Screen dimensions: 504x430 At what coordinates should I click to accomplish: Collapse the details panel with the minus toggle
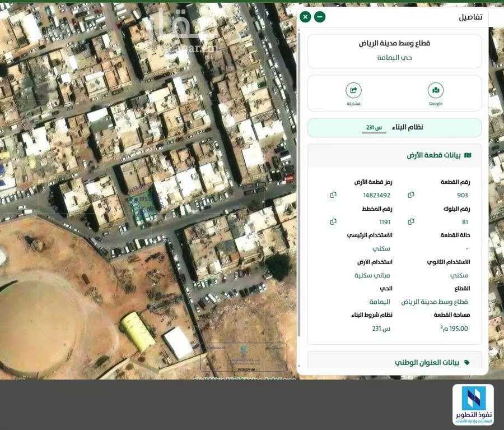319,16
